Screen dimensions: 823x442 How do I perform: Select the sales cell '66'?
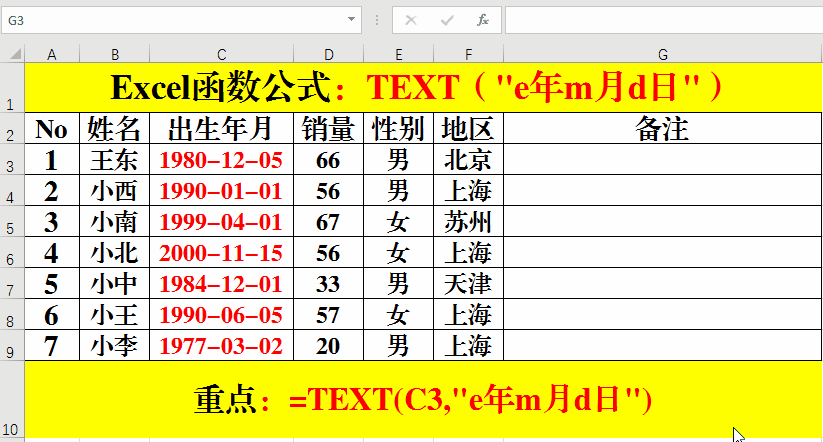329,159
